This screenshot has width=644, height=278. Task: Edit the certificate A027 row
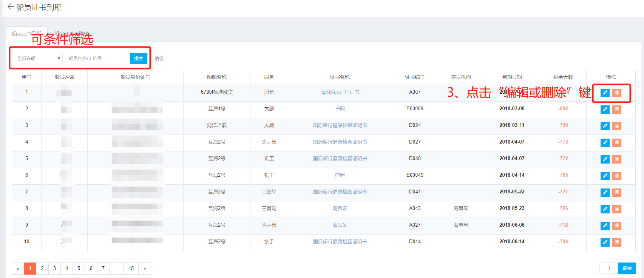point(605,225)
